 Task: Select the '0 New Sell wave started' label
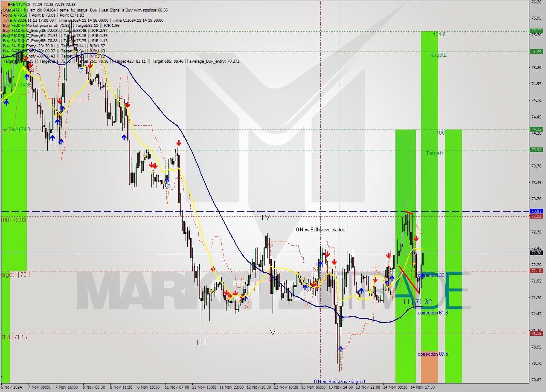[x=321, y=230]
